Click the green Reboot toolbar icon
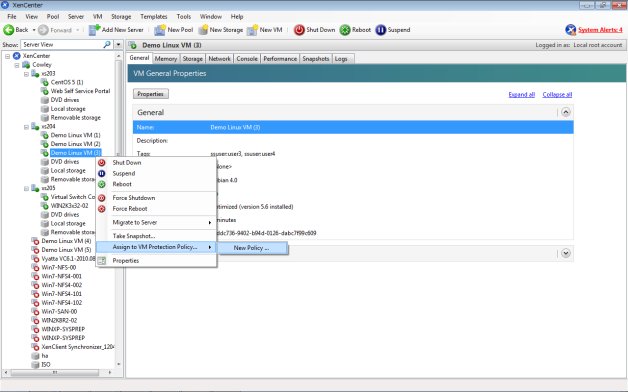 345,30
